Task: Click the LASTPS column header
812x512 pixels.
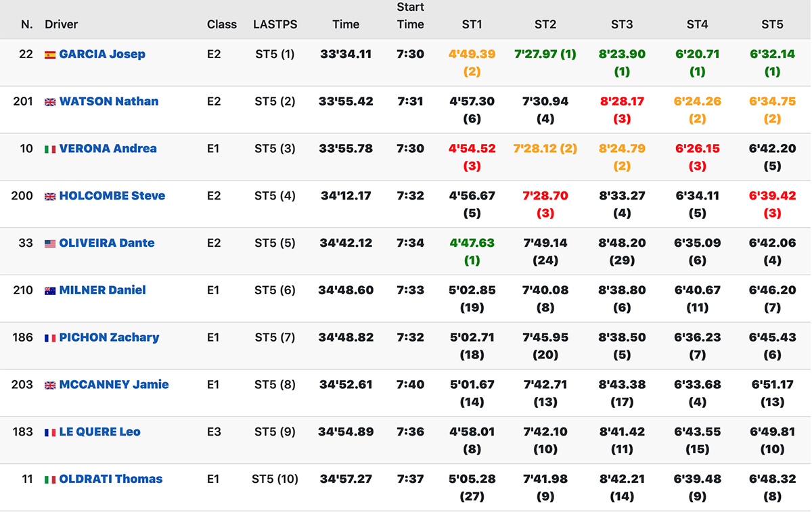Action: (275, 24)
